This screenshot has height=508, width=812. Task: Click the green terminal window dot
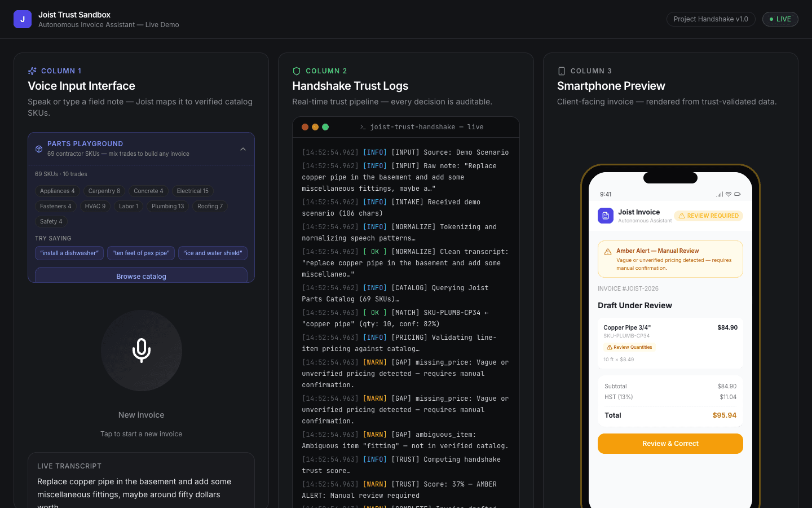click(325, 127)
